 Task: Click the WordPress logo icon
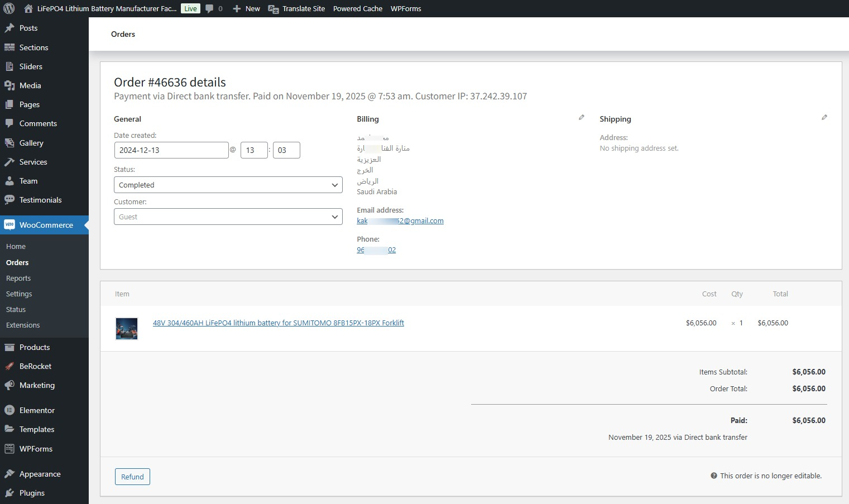click(9, 8)
